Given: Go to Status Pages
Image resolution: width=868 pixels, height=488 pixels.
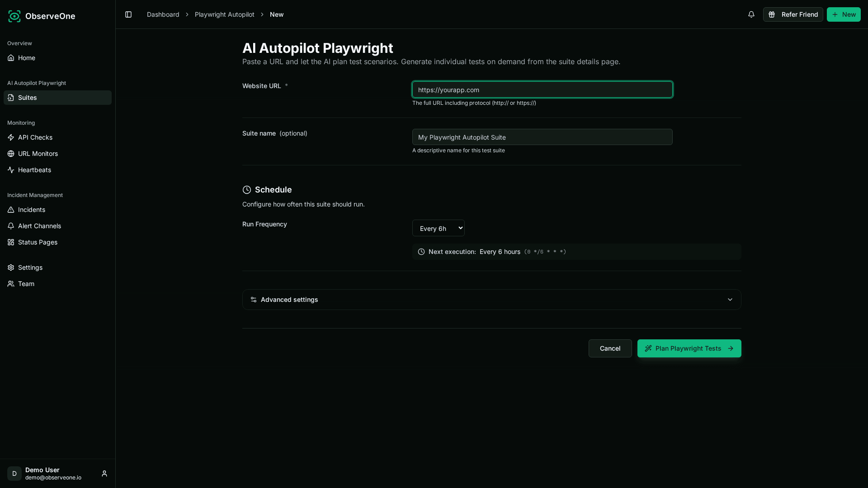Looking at the screenshot, I should tap(57, 242).
